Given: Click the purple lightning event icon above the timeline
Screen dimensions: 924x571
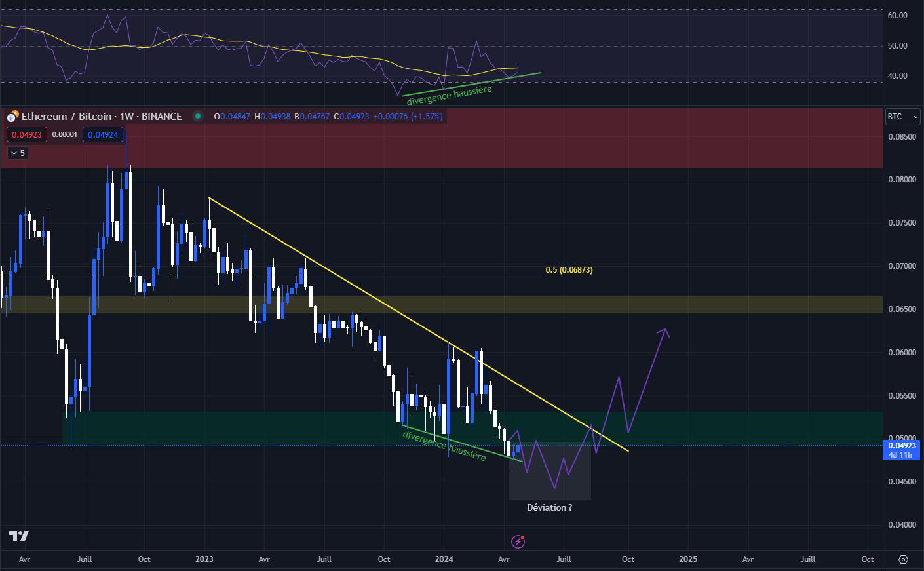Looking at the screenshot, I should 518,541.
